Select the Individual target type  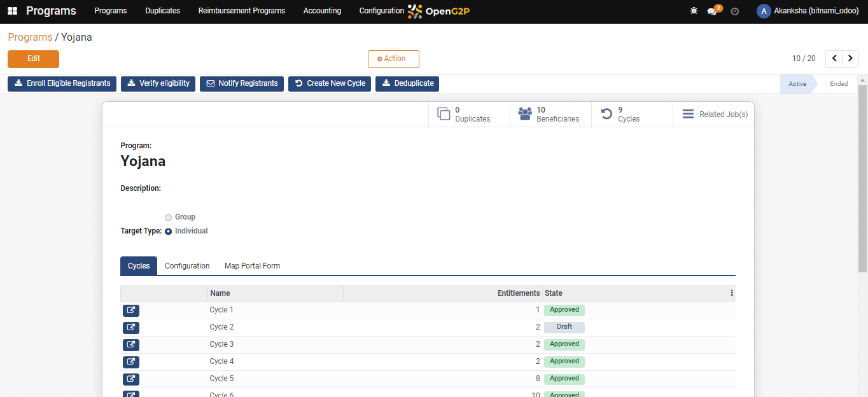(168, 232)
